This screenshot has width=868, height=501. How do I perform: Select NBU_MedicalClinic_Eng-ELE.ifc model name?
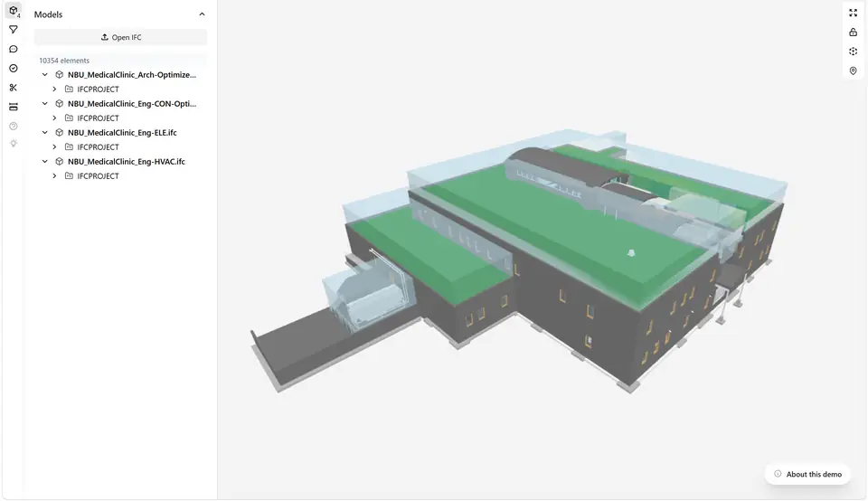pos(122,133)
